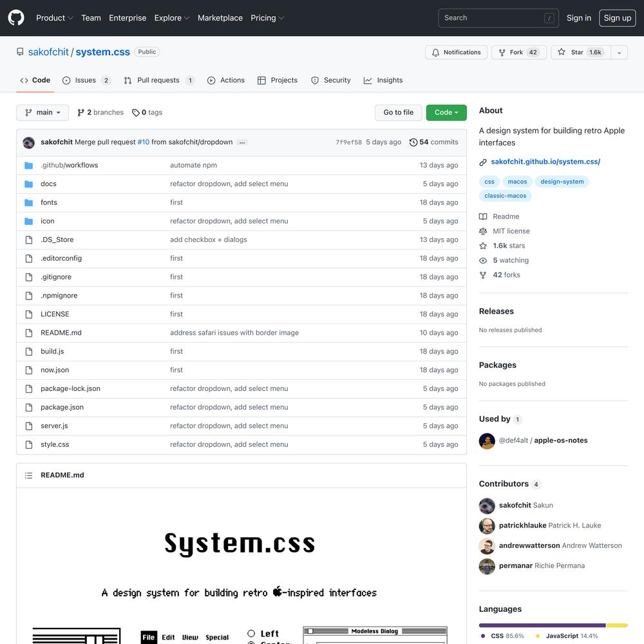This screenshot has width=644, height=644.
Task: Expand the commit message ellipsis
Action: [242, 142]
